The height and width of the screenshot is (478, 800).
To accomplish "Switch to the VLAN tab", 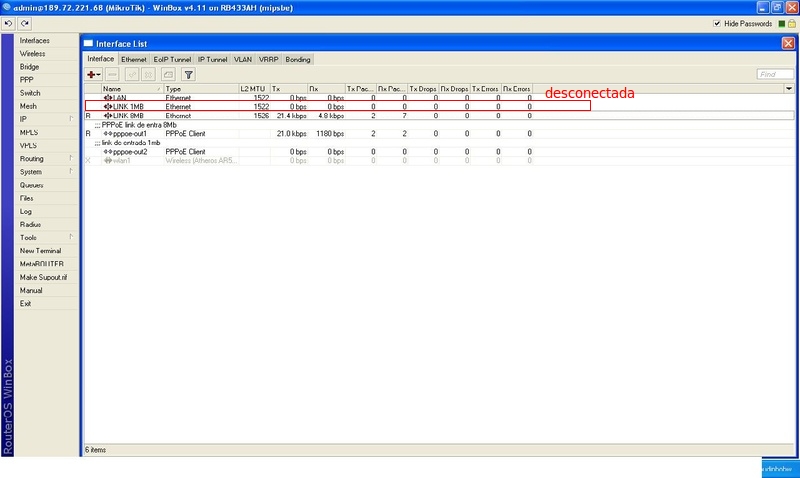I will 243,59.
